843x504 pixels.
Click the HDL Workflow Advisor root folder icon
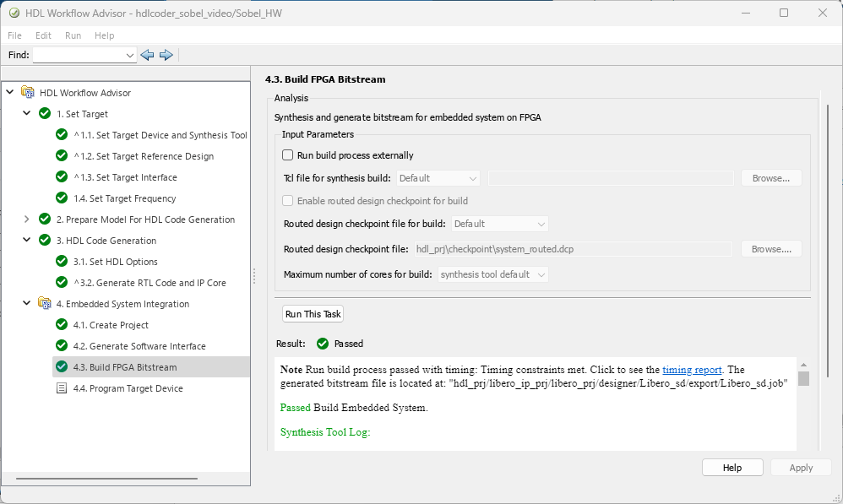(28, 93)
